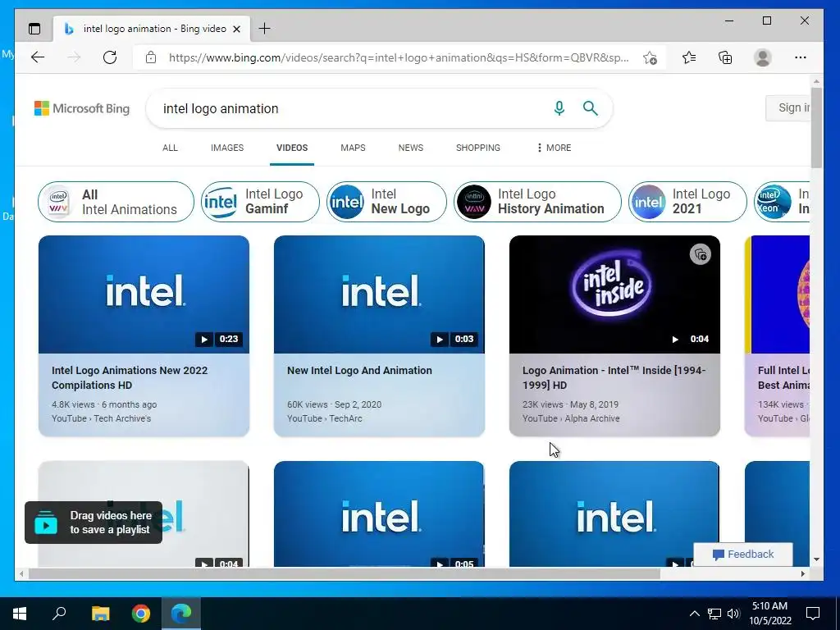
Task: Select the All Intel Animations filter chip
Action: 116,202
